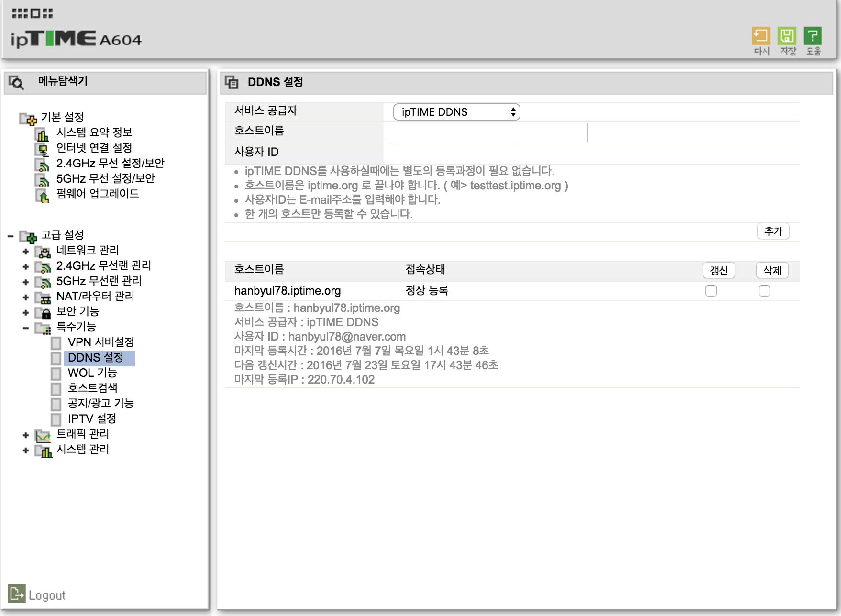
Task: Click the 추가 button
Action: click(773, 231)
